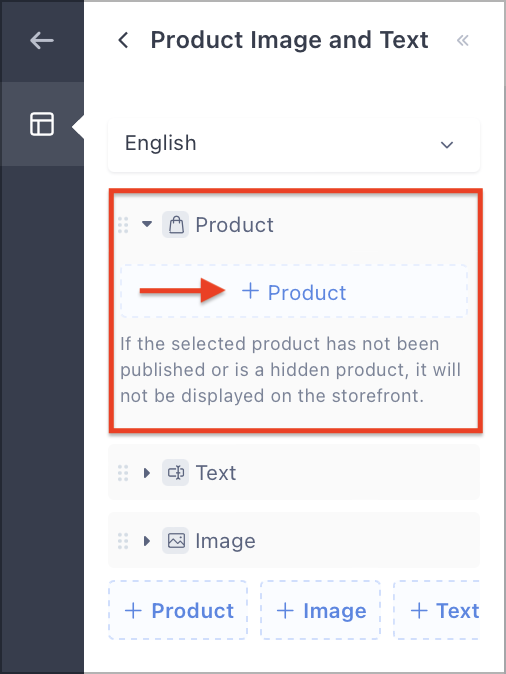Click the text block icon beside Text
This screenshot has width=506, height=674.
click(x=175, y=472)
